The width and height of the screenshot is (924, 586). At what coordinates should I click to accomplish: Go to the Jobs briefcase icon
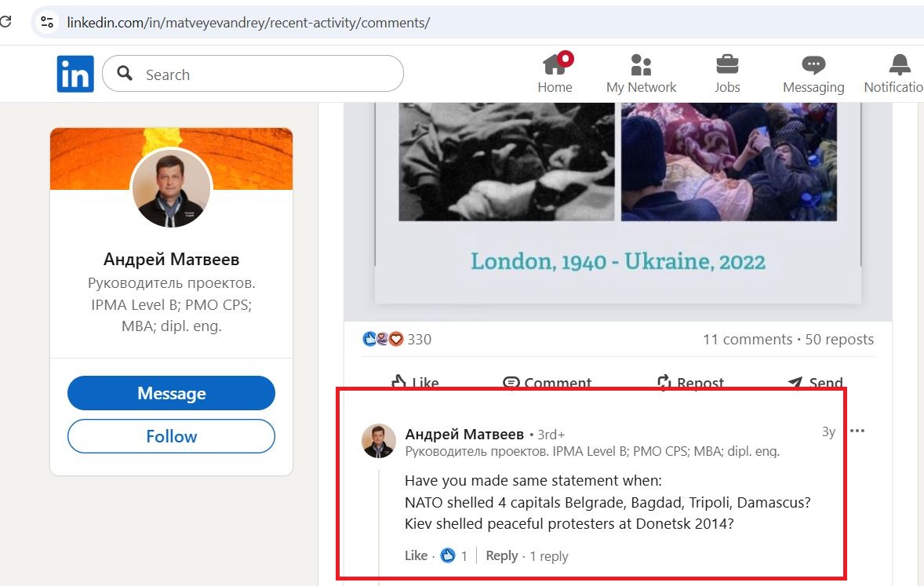pyautogui.click(x=726, y=65)
